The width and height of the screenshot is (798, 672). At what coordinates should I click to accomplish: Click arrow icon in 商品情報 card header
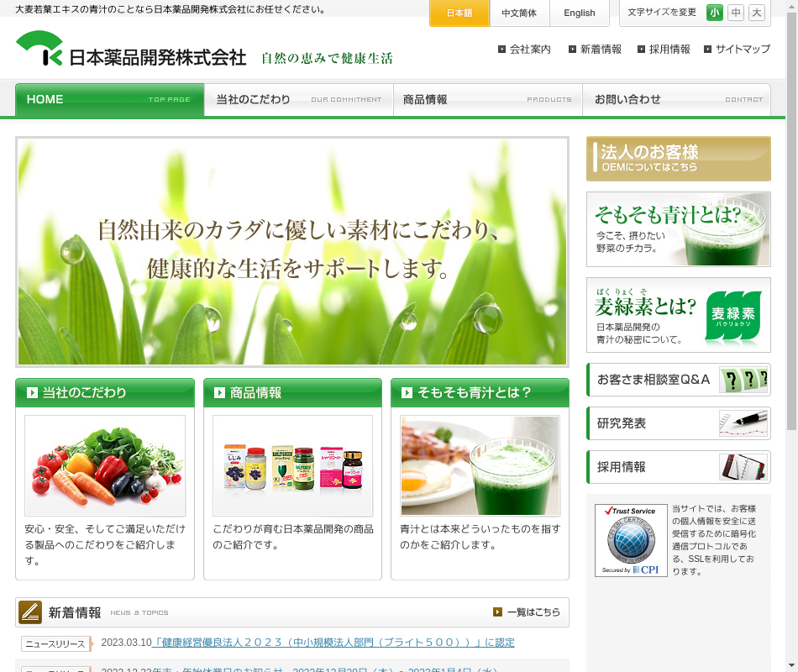219,392
